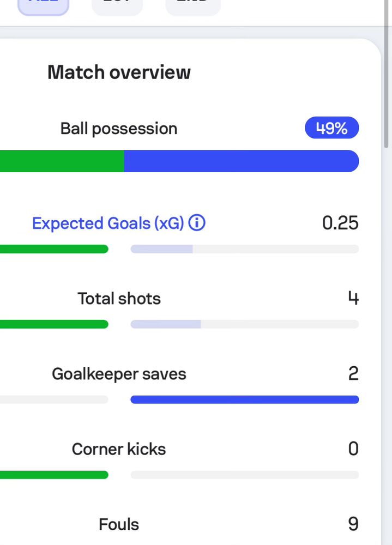Click the Match overview heading
The image size is (392, 545).
coord(119,72)
